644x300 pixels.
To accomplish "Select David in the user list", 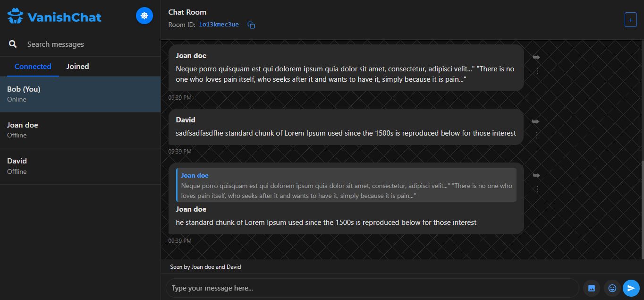I will [x=80, y=166].
